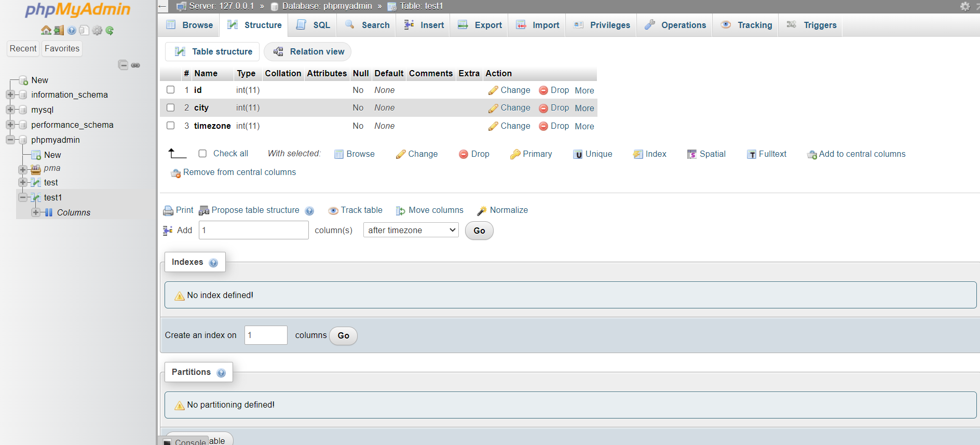
Task: Expand the pma group node
Action: pyautogui.click(x=23, y=169)
